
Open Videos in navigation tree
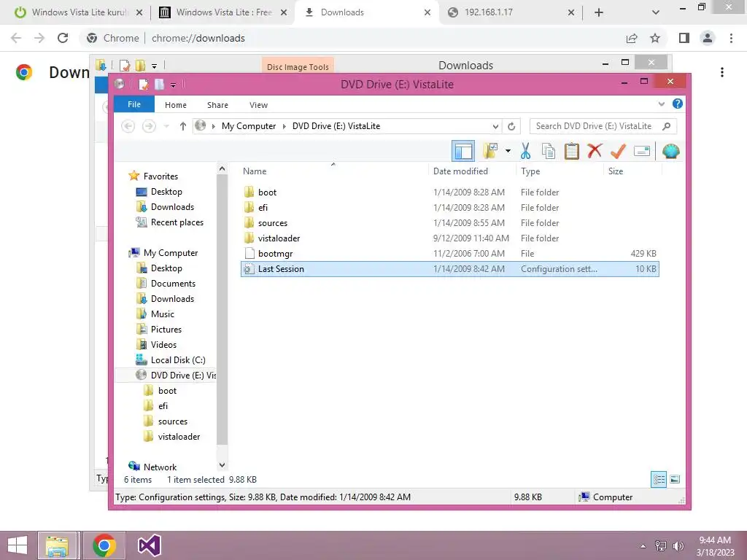coord(163,345)
